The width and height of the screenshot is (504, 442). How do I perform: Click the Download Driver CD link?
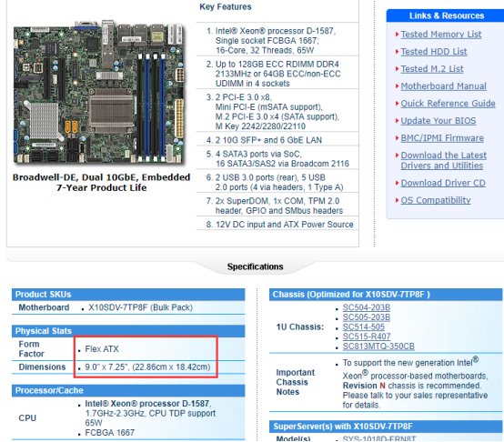tap(443, 183)
